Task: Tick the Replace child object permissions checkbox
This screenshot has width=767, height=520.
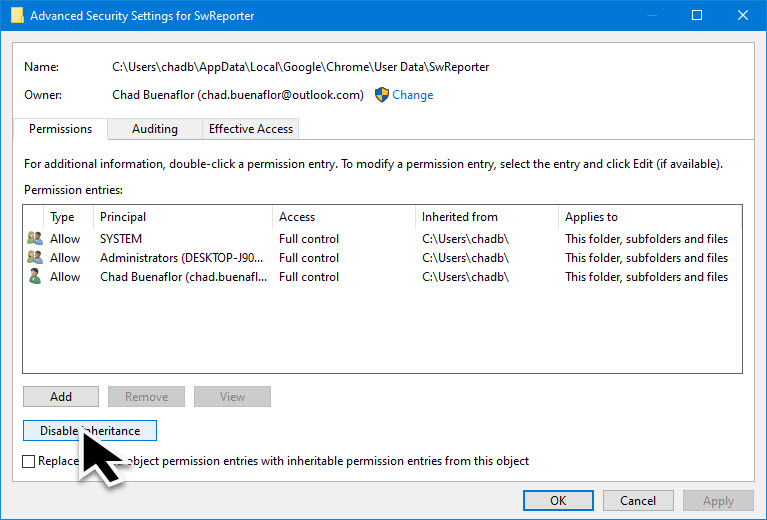Action: 29,461
